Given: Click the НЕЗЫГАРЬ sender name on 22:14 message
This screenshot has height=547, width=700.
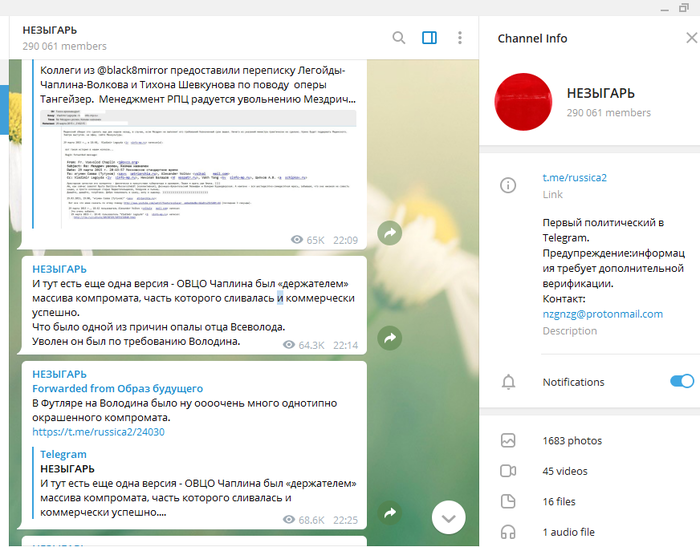Looking at the screenshot, I should pyautogui.click(x=59, y=269).
